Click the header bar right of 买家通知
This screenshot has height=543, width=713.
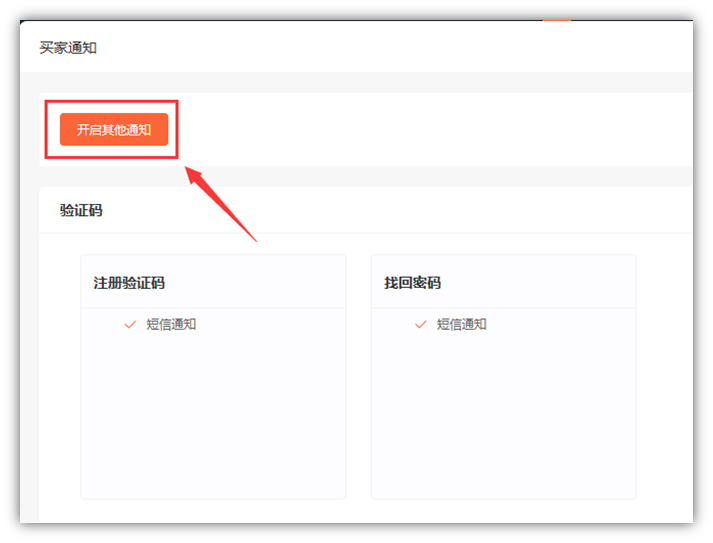click(x=400, y=48)
